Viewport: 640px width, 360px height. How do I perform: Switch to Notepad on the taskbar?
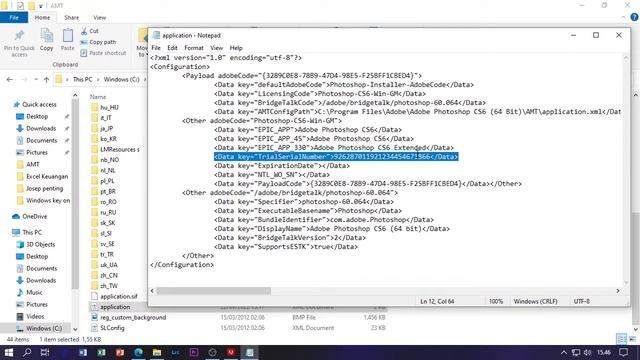pos(249,352)
